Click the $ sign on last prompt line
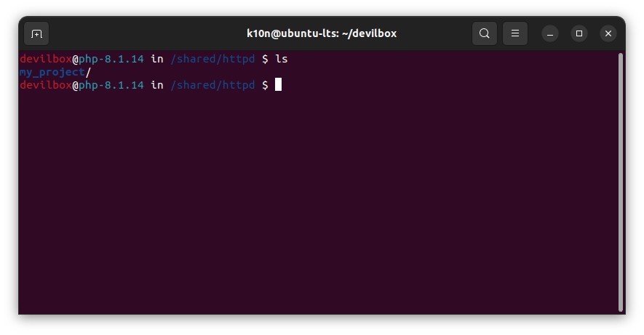Viewport: 644px width, 335px height. [265, 85]
